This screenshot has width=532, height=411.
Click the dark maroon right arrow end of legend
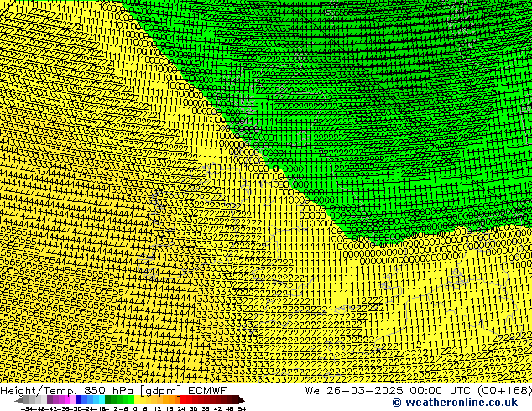coord(241,400)
